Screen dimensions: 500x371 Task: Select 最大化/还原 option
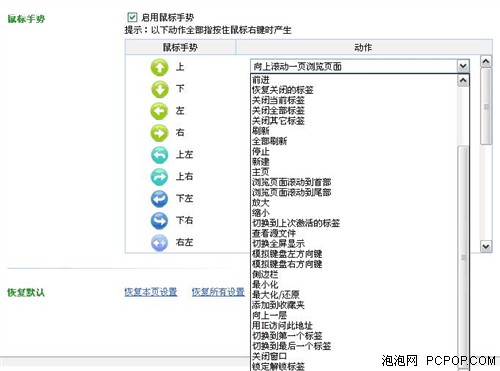coord(276,295)
